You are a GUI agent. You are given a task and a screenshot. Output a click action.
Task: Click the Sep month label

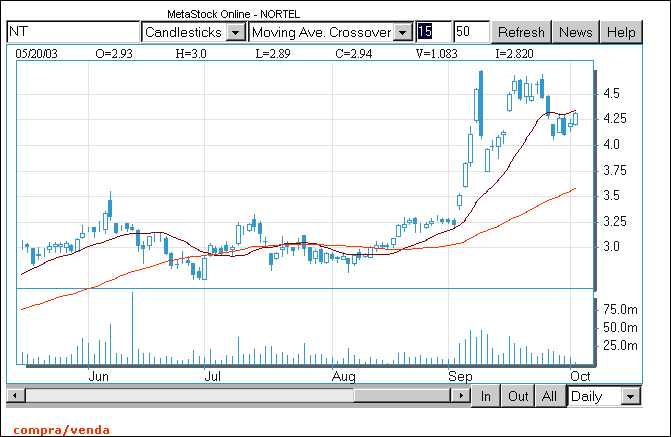coord(460,376)
